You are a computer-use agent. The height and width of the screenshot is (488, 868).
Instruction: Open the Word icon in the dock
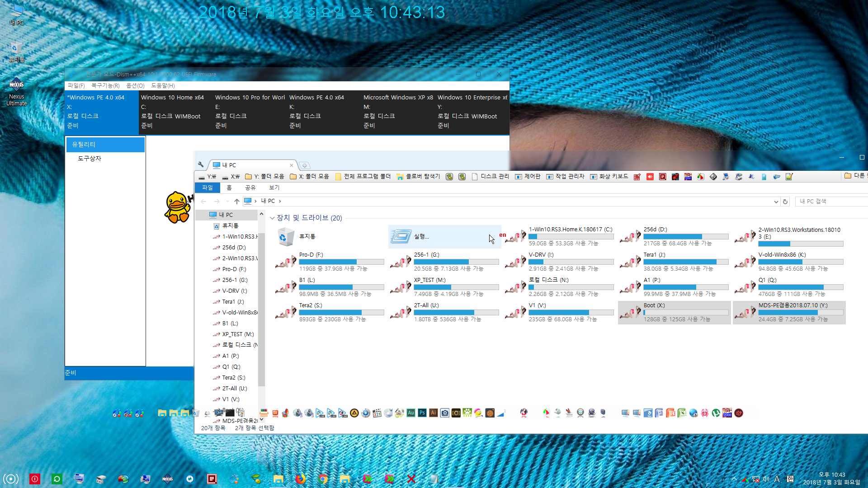point(659,413)
